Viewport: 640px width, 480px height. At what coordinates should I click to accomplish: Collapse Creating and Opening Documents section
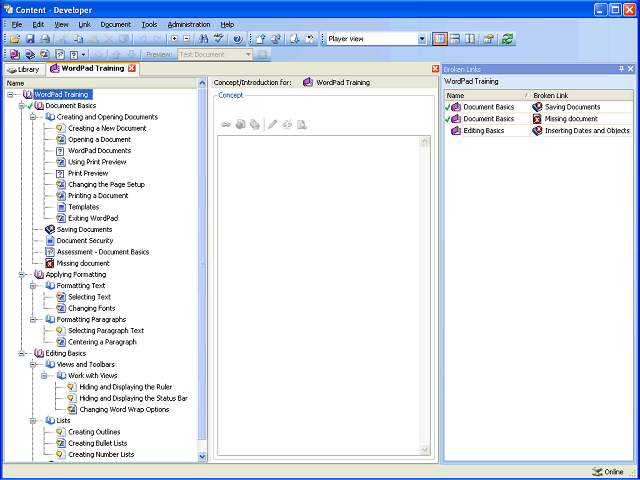point(33,117)
